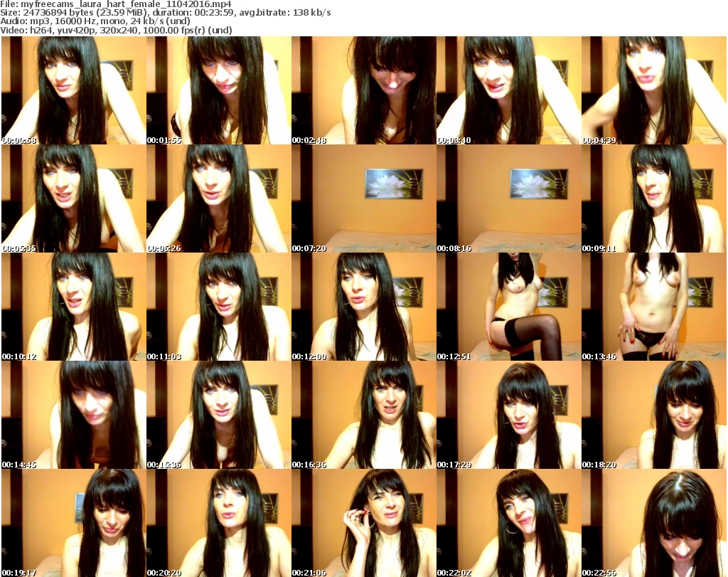Click the empty-room frame at 00:07:20
The height and width of the screenshot is (577, 728).
(363, 198)
